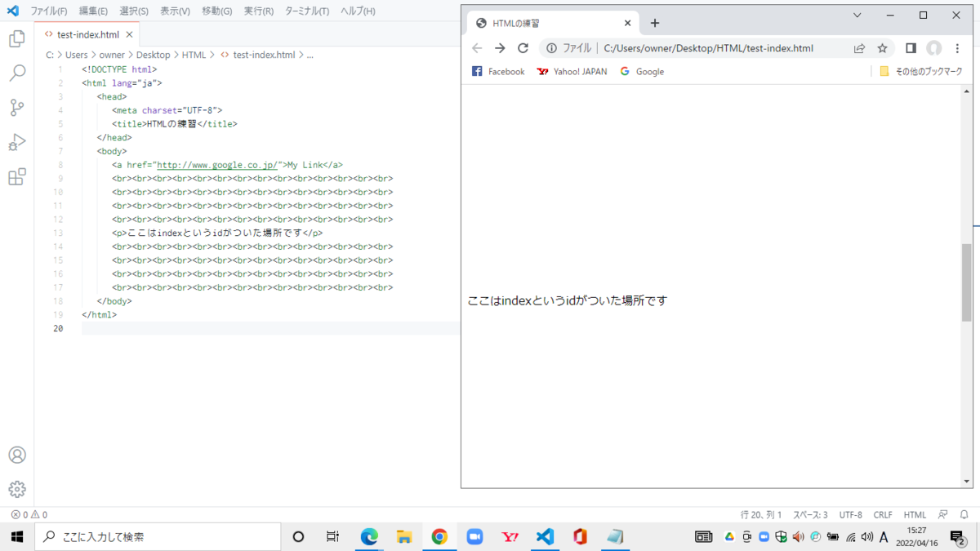The image size is (980, 551).
Task: Open the Windows Start menu
Action: click(x=16, y=536)
